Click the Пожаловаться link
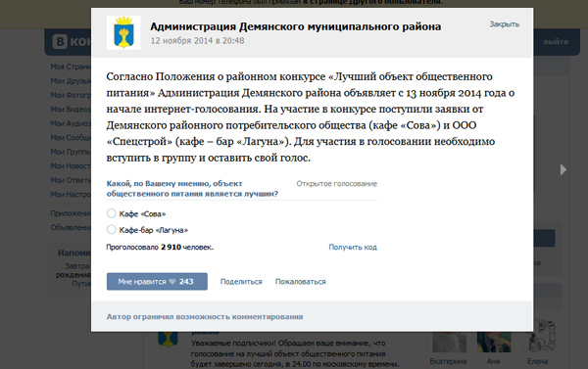The image size is (588, 369). click(x=301, y=281)
